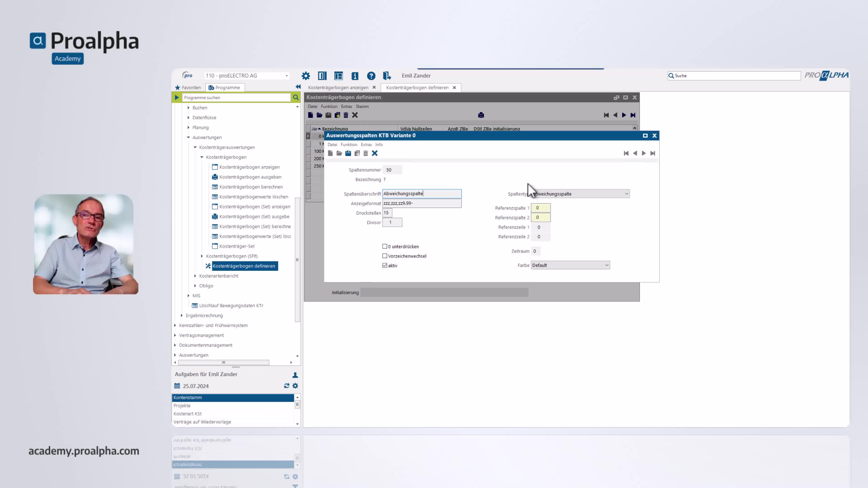Check the Vorzeichenwechsel checkbox
The image size is (868, 488).
point(385,256)
